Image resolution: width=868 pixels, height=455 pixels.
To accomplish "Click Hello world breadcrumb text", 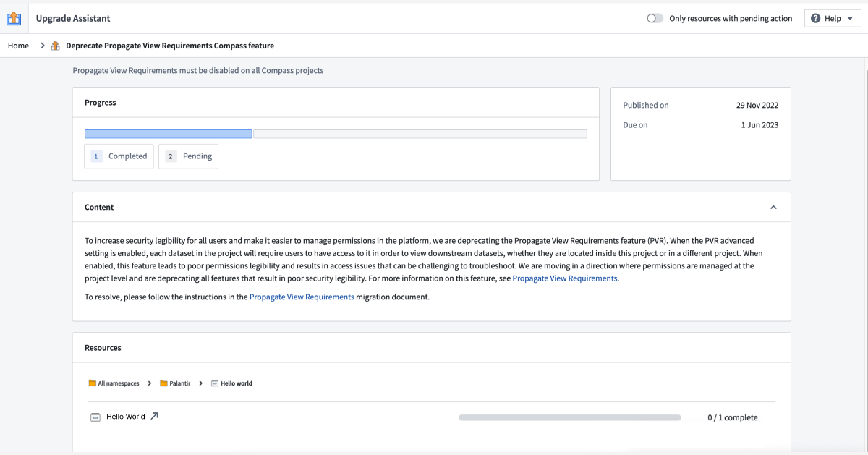I will [x=237, y=383].
